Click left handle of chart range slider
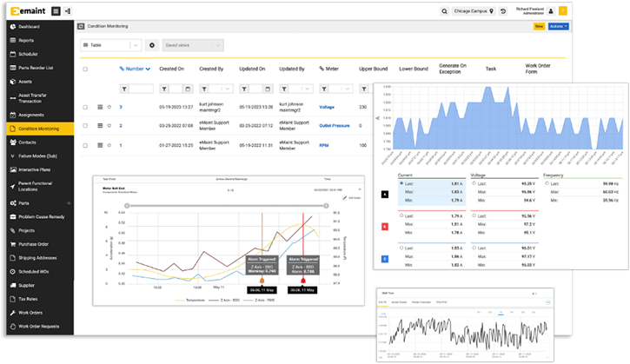 pyautogui.click(x=127, y=206)
